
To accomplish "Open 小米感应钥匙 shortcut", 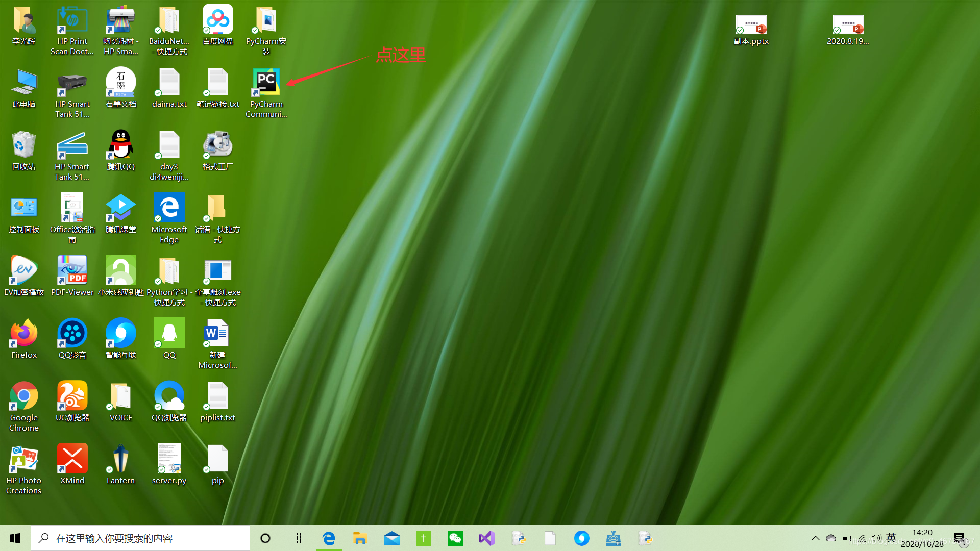I will point(121,277).
